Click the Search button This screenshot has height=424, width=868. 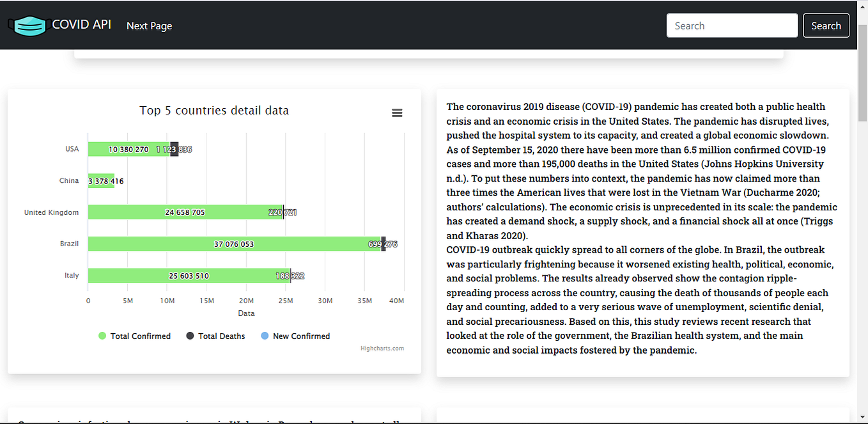[x=826, y=26]
